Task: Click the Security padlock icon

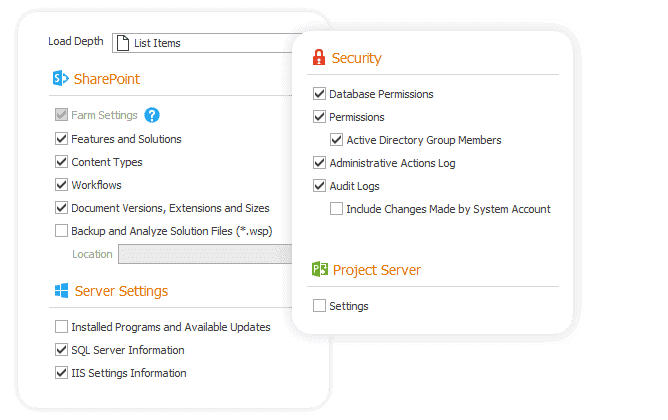Action: point(319,57)
